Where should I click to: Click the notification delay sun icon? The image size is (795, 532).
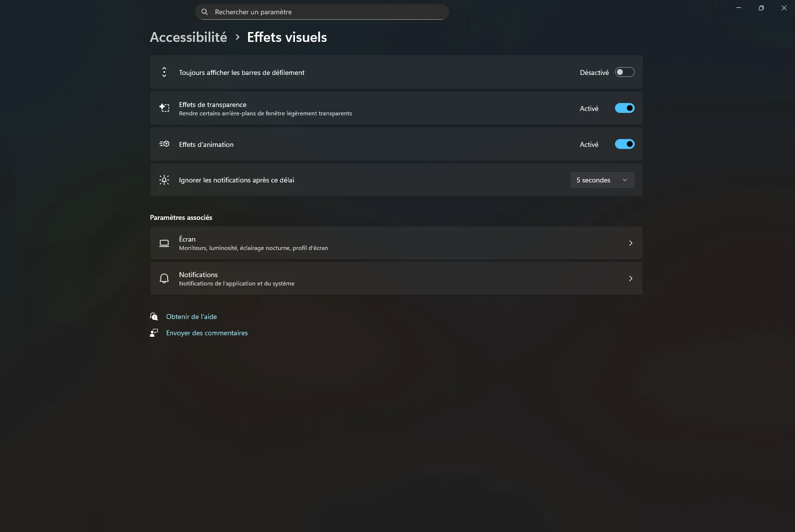(164, 180)
